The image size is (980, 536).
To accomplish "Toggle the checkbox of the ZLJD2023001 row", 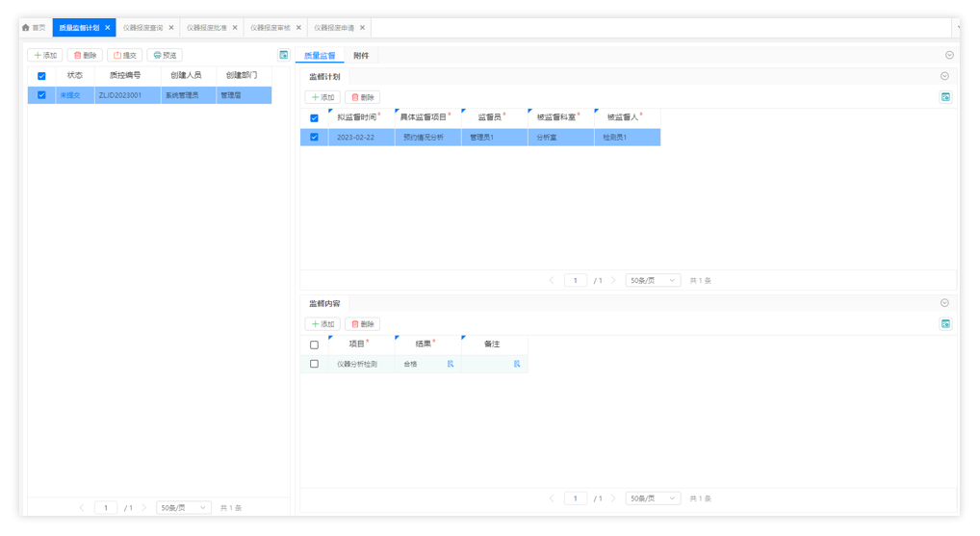I will 41,95.
